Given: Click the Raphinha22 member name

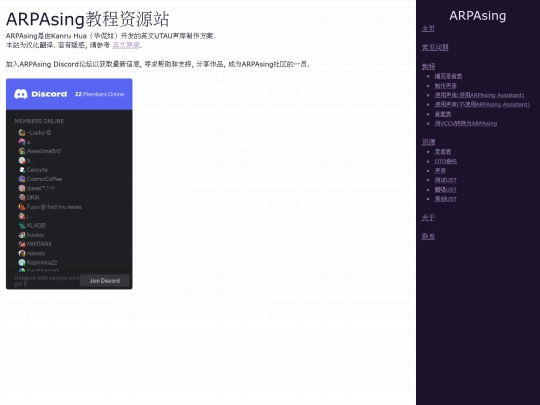Looking at the screenshot, I should pos(42,262).
